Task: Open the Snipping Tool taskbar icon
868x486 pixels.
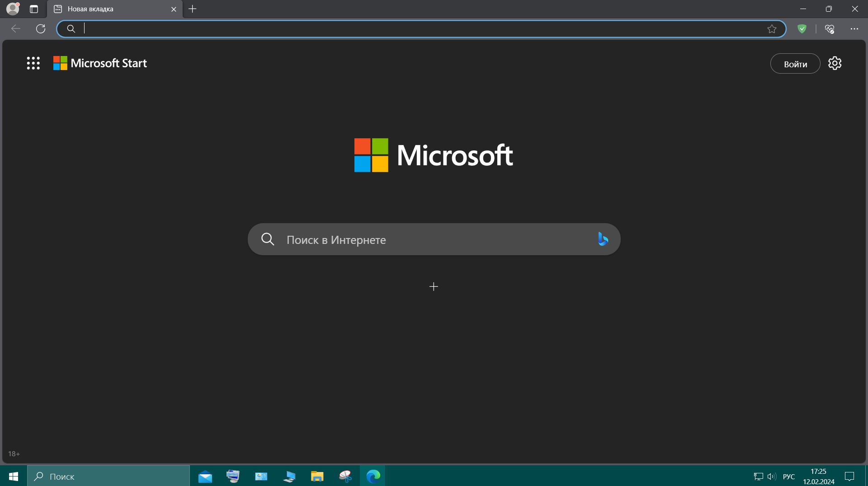Action: 345,476
